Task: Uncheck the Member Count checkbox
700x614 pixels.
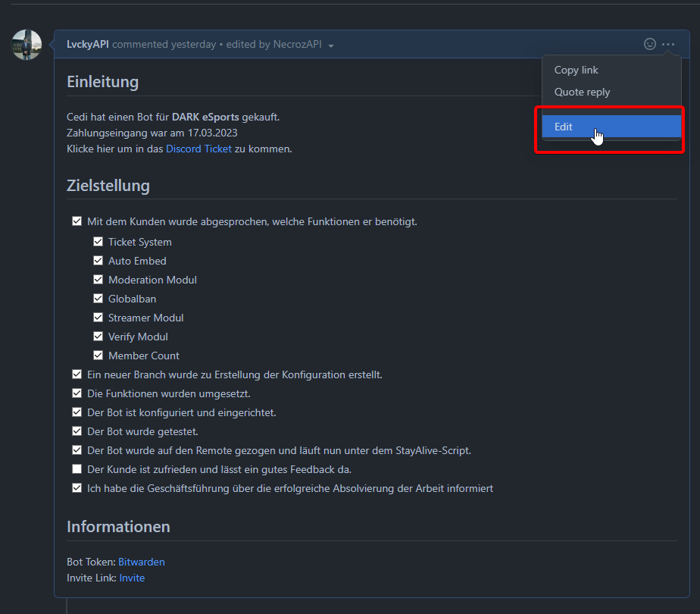Action: coord(98,356)
